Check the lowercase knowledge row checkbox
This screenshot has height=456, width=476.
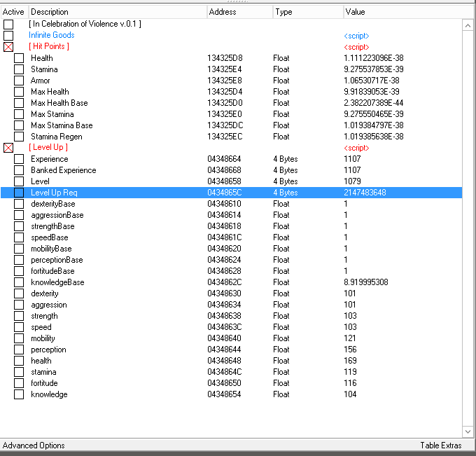19,394
